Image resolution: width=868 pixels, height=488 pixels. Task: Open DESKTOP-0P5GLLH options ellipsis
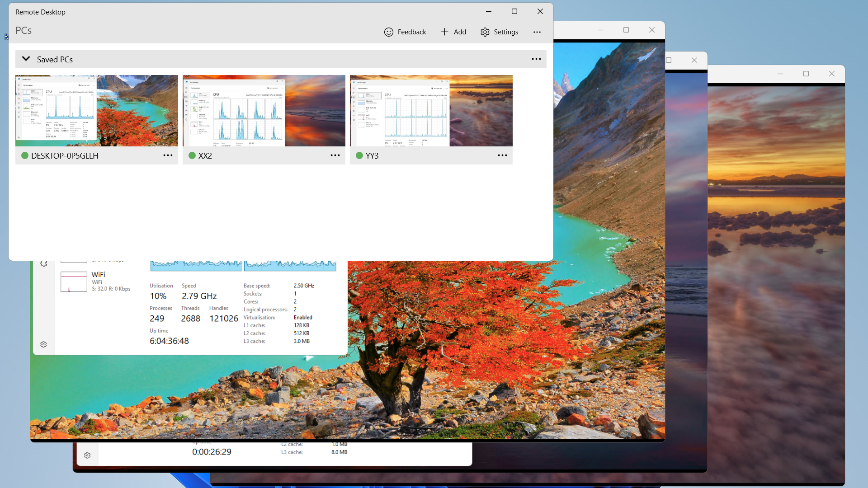point(168,155)
